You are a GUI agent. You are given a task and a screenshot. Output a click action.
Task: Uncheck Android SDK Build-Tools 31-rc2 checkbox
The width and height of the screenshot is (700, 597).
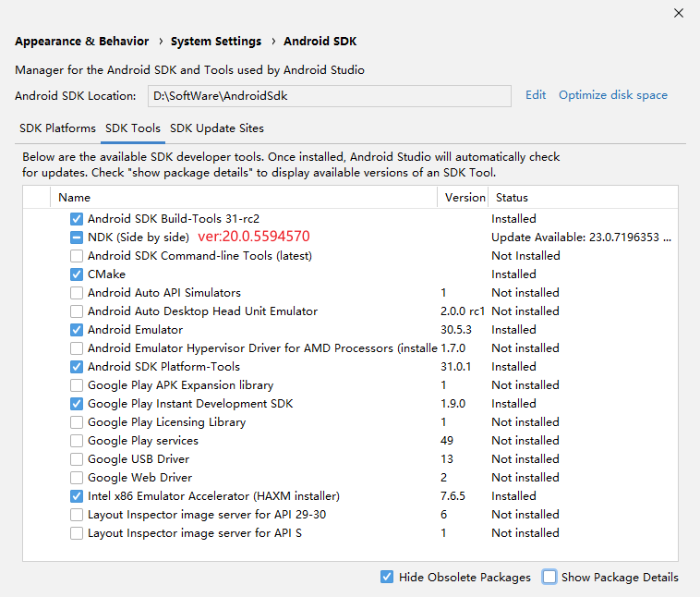point(77,219)
